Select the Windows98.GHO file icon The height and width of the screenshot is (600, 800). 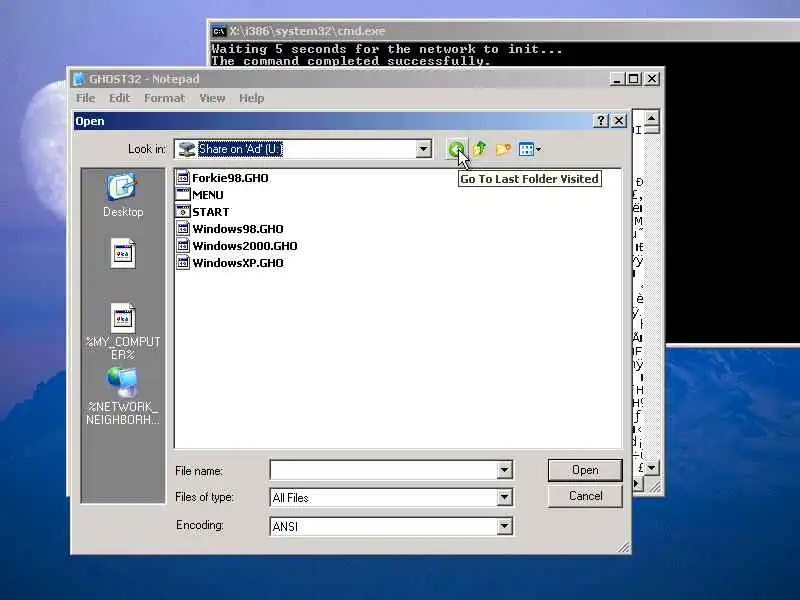[x=183, y=229]
